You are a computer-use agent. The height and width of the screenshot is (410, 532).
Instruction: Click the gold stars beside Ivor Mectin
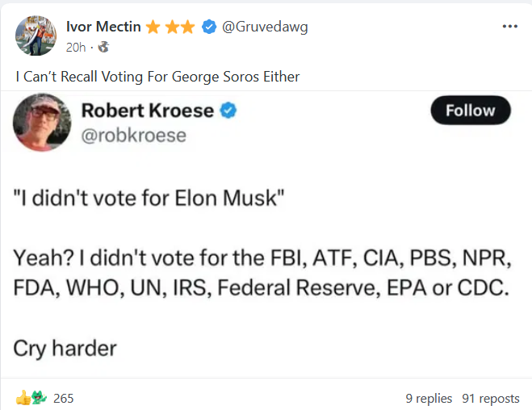pyautogui.click(x=170, y=27)
